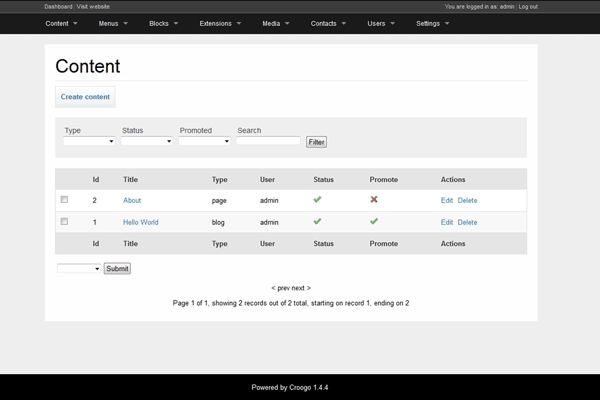Open the Content menu in the top navigation
600x400 pixels.
61,23
